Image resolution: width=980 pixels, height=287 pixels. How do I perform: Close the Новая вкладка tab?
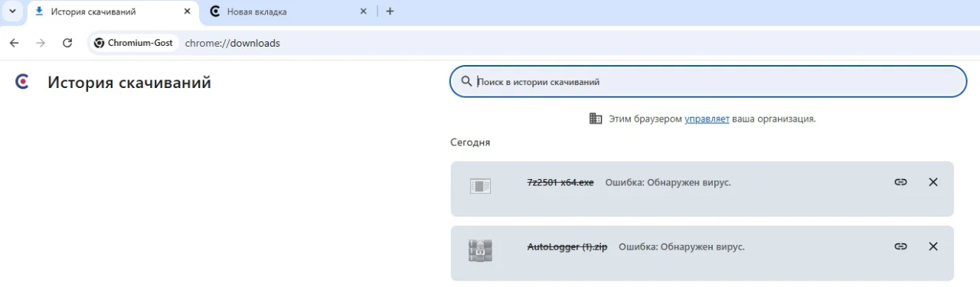click(364, 11)
